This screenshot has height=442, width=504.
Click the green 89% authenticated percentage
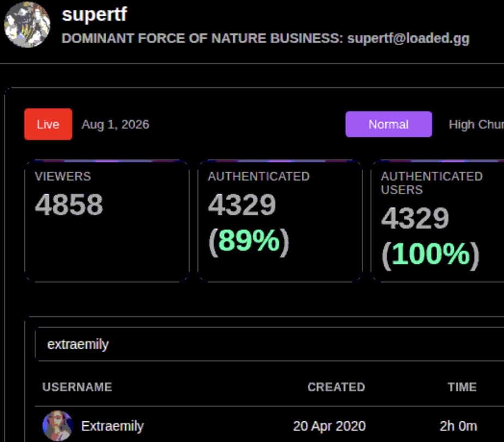249,240
